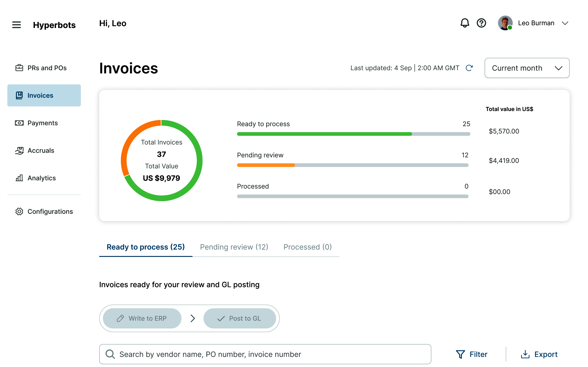Expand the Leo Burman account menu
This screenshot has height=367, width=588.
point(565,23)
